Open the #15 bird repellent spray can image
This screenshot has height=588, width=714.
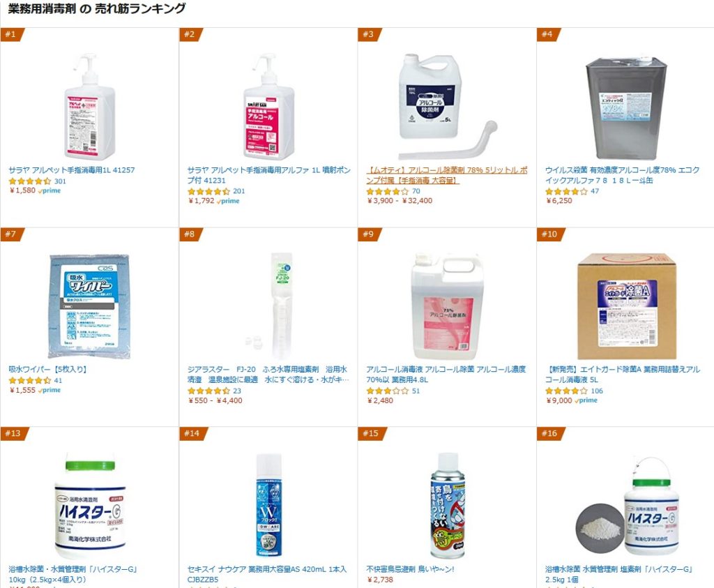(x=447, y=506)
